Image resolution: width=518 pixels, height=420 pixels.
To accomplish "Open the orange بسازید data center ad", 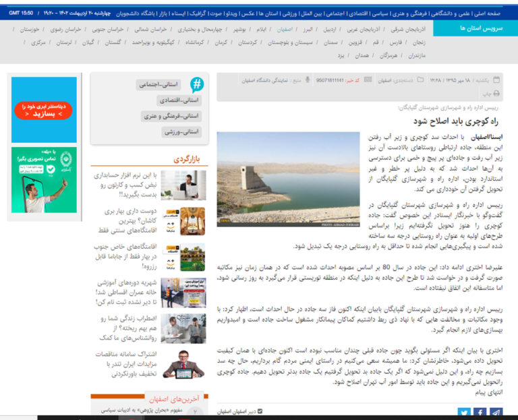I will point(42,110).
